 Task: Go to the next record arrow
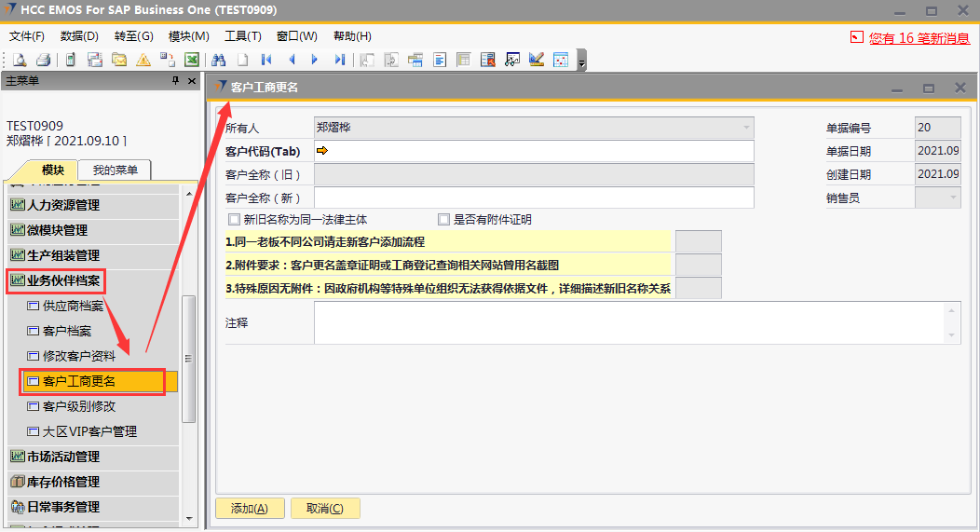(315, 60)
